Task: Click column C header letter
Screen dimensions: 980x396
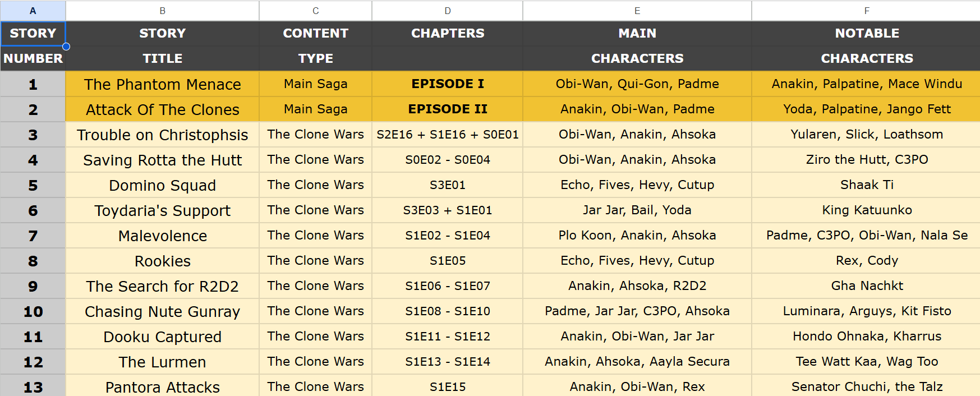Action: click(x=315, y=11)
